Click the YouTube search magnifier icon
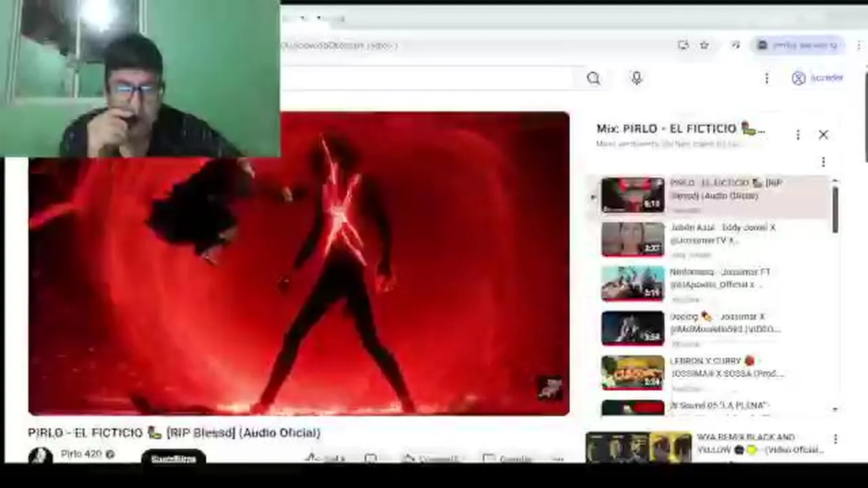The width and height of the screenshot is (868, 488). (x=593, y=78)
